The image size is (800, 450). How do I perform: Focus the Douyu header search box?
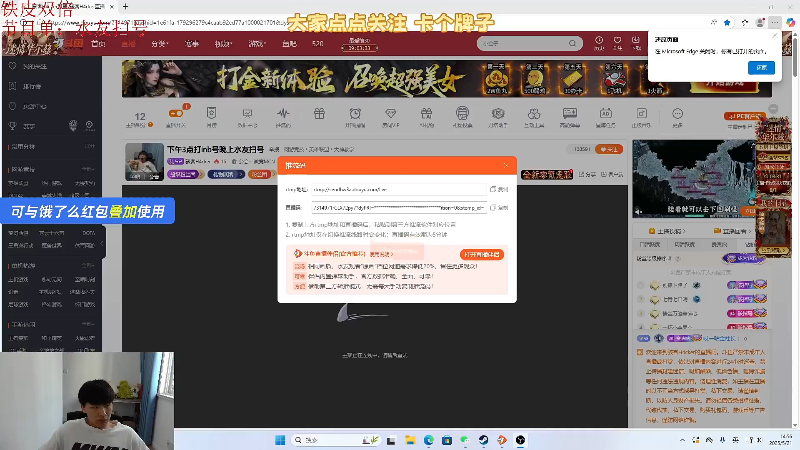click(x=523, y=43)
